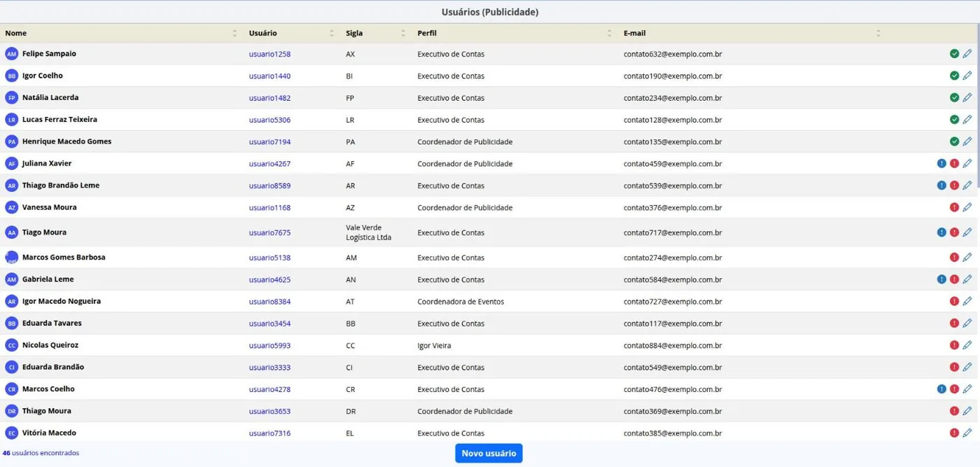Screen dimensions: 980x467
Task: Click the blue info icon for Juliana Xavier
Action: 941,164
